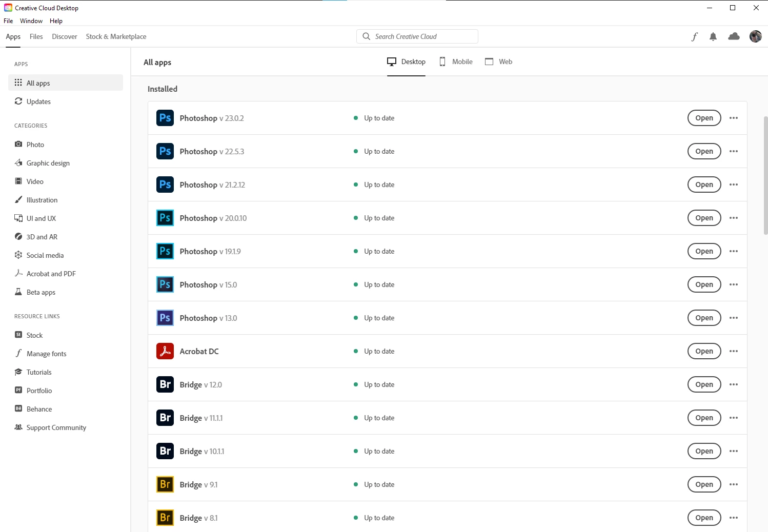Image resolution: width=768 pixels, height=532 pixels.
Task: Select the Video category
Action: coord(66,181)
